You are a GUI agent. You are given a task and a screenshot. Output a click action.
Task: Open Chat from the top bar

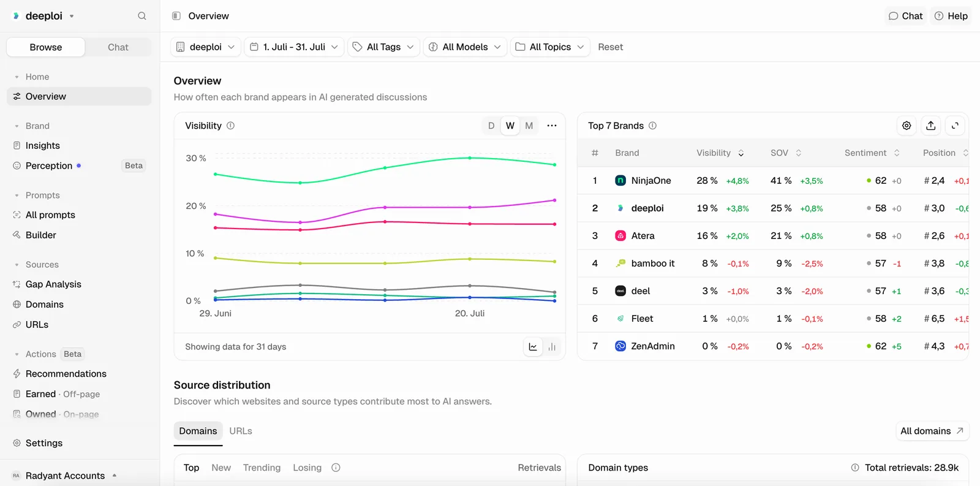(905, 16)
